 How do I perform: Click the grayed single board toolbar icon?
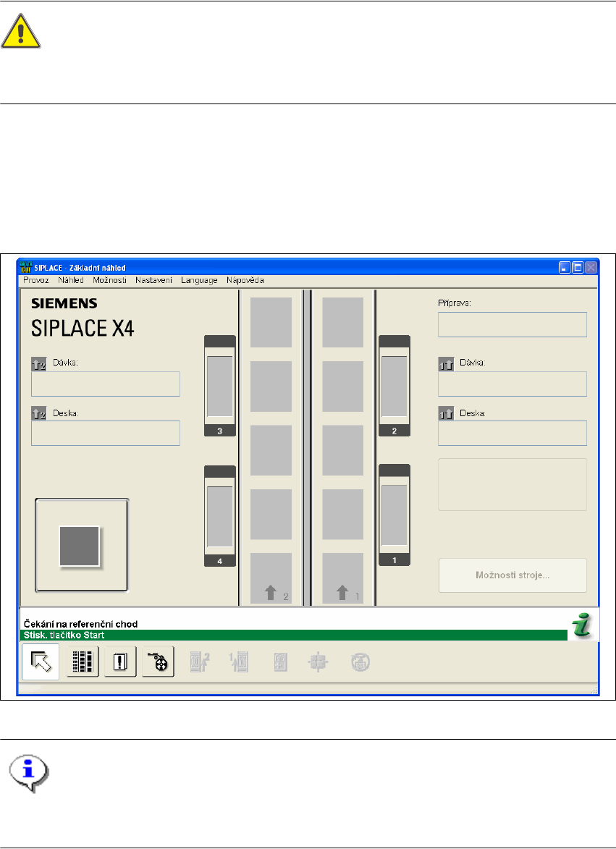[280, 662]
